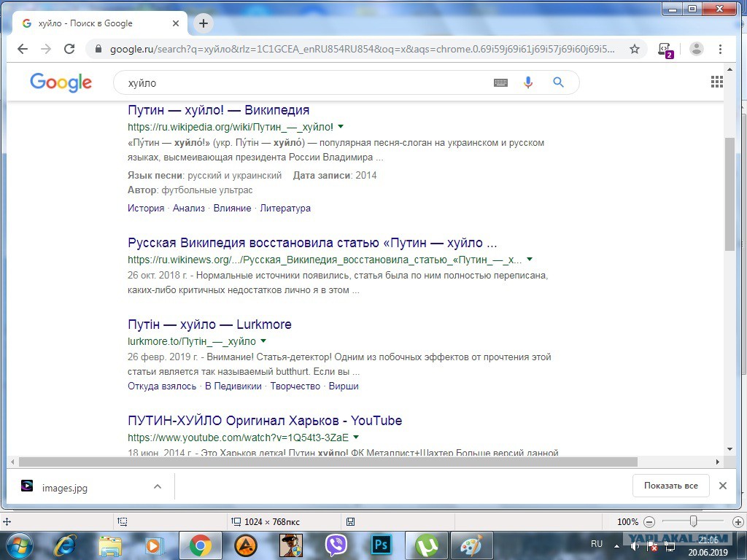Screen dimensions: 747x560
Task: Open the 'Творчество' sitelink
Action: point(295,386)
